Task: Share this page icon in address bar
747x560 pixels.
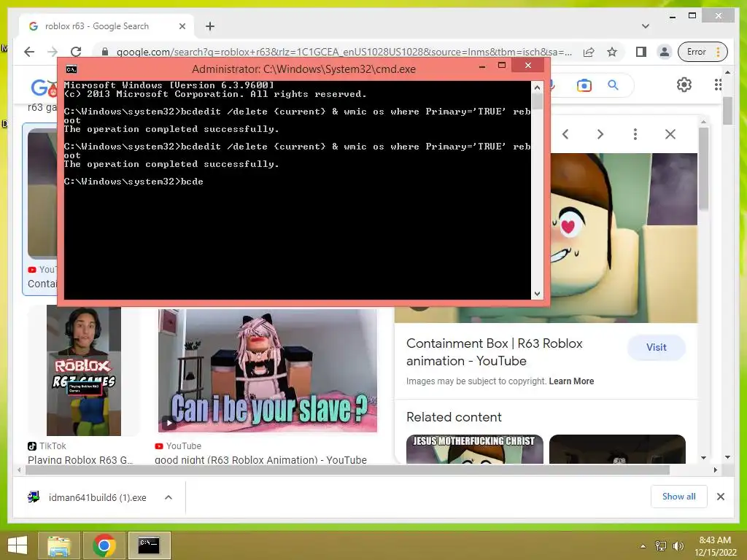Action: [589, 52]
